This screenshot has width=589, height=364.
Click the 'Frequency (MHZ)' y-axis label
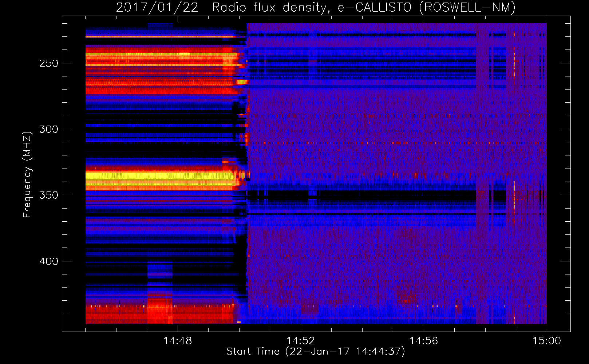point(27,174)
